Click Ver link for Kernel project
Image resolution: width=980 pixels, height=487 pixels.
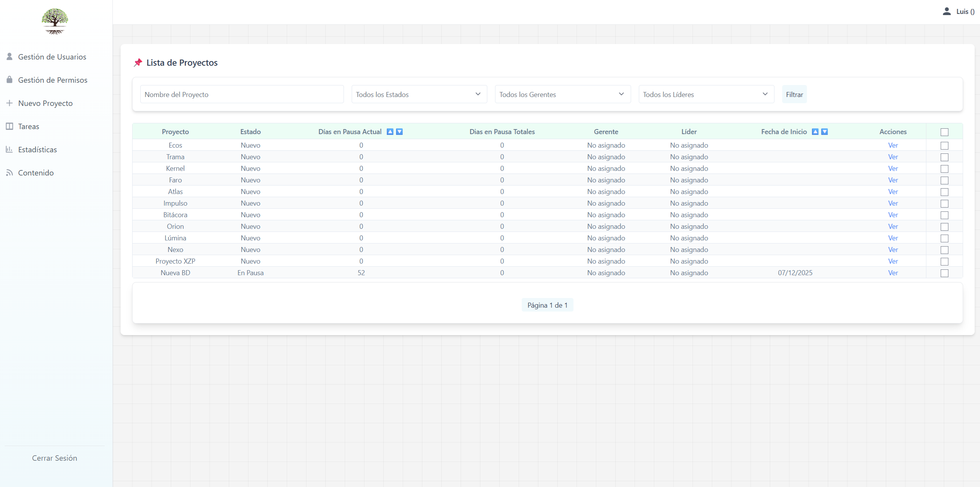893,169
